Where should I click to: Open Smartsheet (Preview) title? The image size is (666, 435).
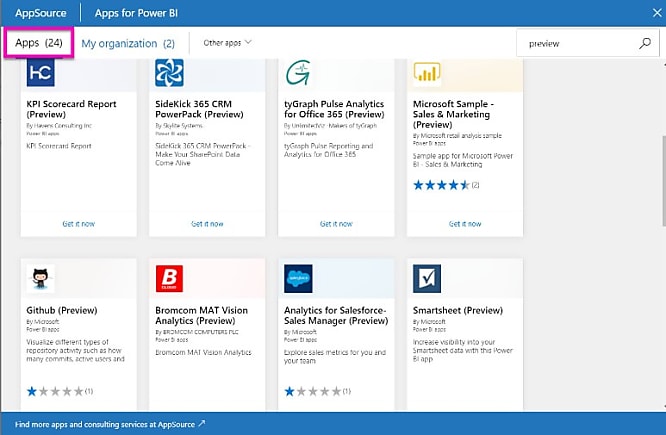458,311
